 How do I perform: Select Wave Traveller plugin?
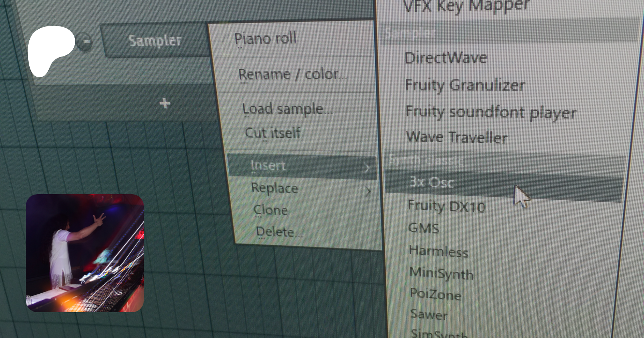pos(457,137)
